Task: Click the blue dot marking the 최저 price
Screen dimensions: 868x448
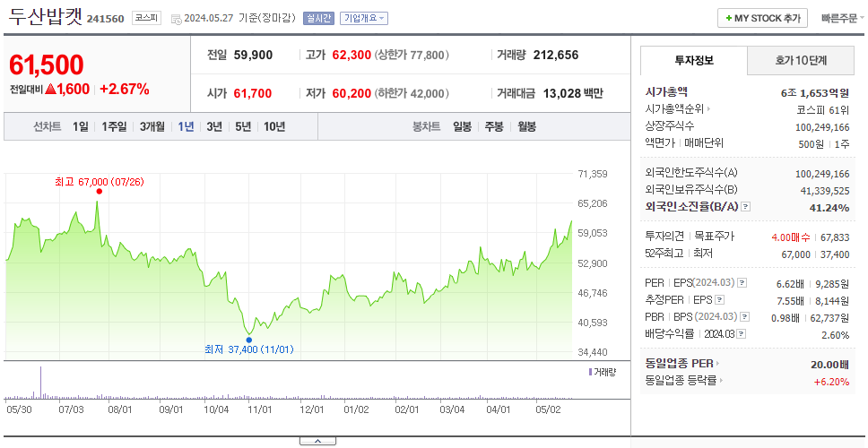Action: pos(248,340)
